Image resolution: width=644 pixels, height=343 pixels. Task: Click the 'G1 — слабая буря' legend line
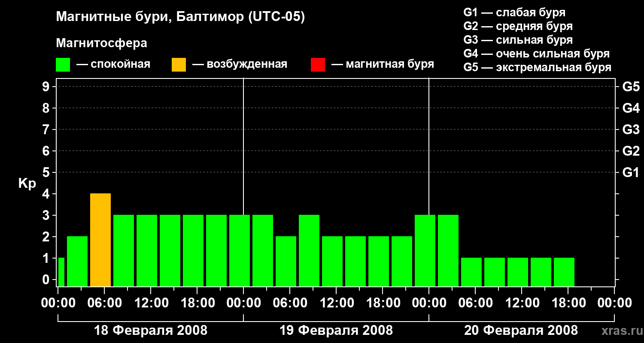514,12
